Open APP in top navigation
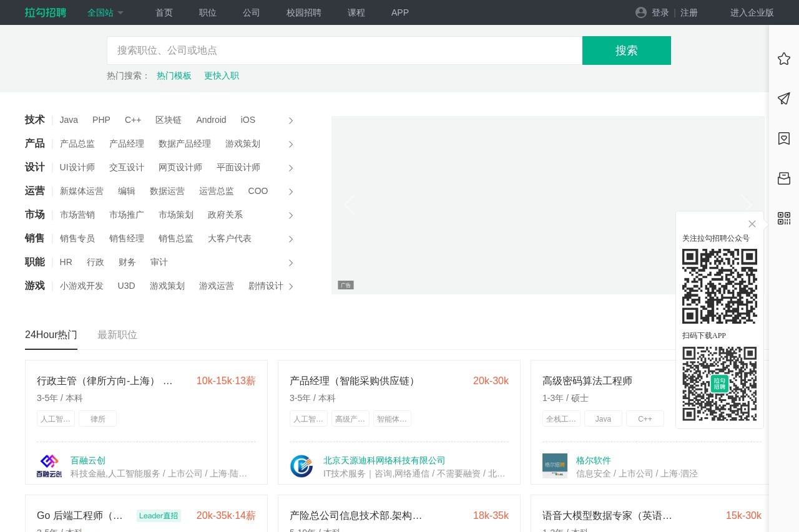The width and height of the screenshot is (799, 532). (400, 12)
